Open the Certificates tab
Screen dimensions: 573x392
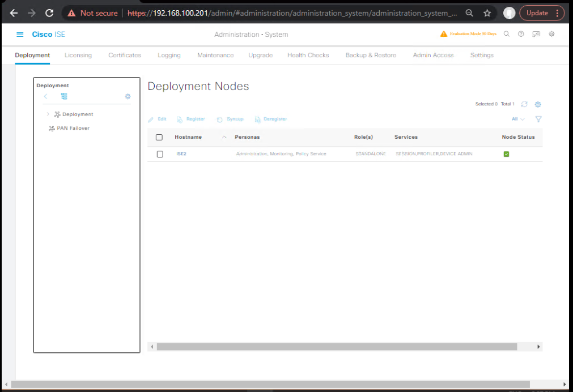pos(125,55)
